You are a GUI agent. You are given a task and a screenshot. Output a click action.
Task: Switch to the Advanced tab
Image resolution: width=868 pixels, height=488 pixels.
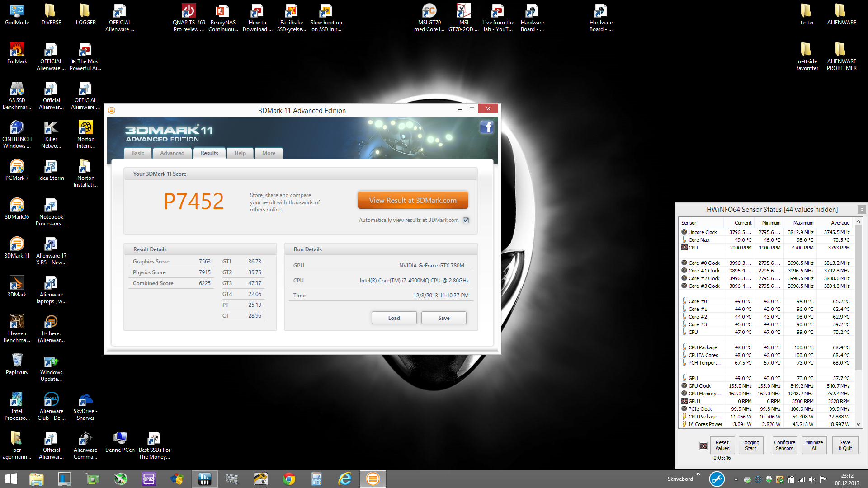pos(172,153)
